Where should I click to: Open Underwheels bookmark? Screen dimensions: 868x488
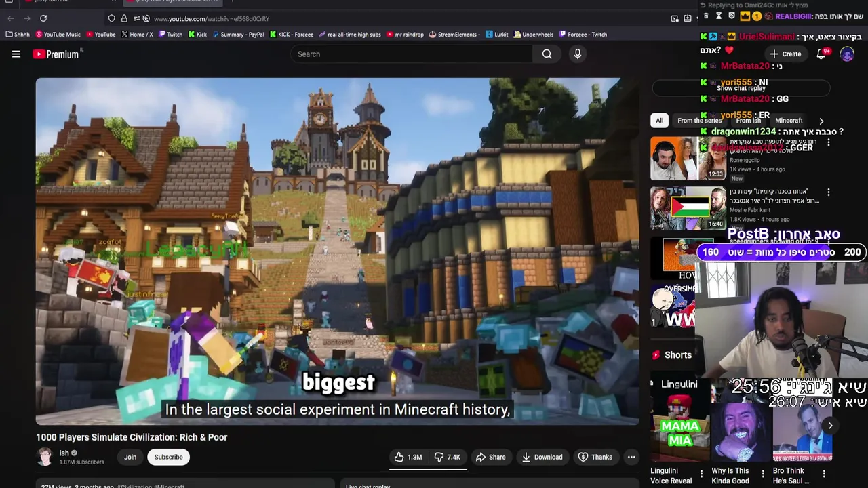tap(534, 35)
